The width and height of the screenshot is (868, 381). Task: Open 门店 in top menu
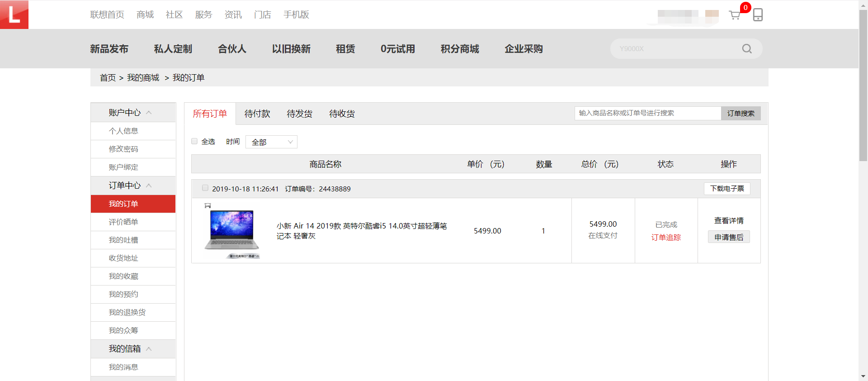[263, 14]
